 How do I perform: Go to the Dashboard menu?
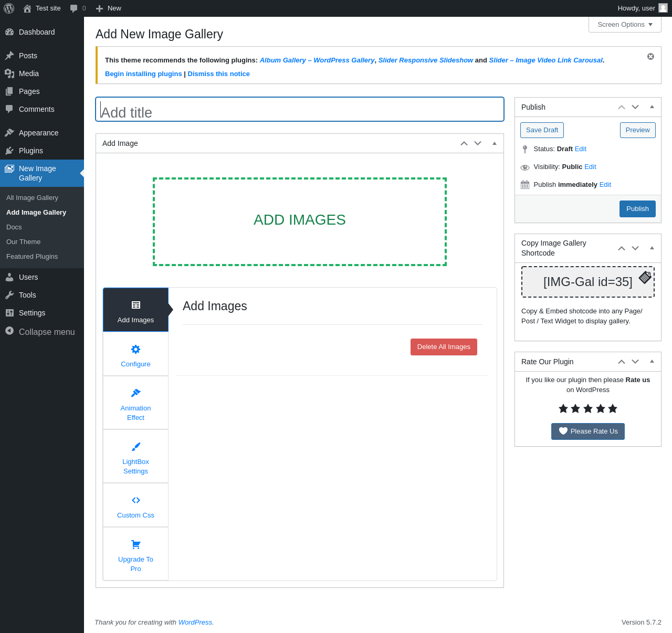[42, 32]
